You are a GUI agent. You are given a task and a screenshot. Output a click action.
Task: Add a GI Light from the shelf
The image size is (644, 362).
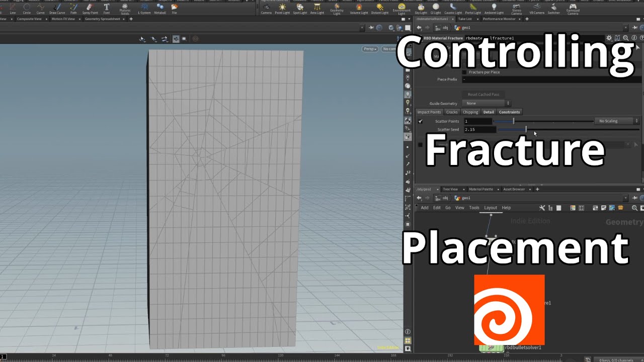[x=436, y=9]
